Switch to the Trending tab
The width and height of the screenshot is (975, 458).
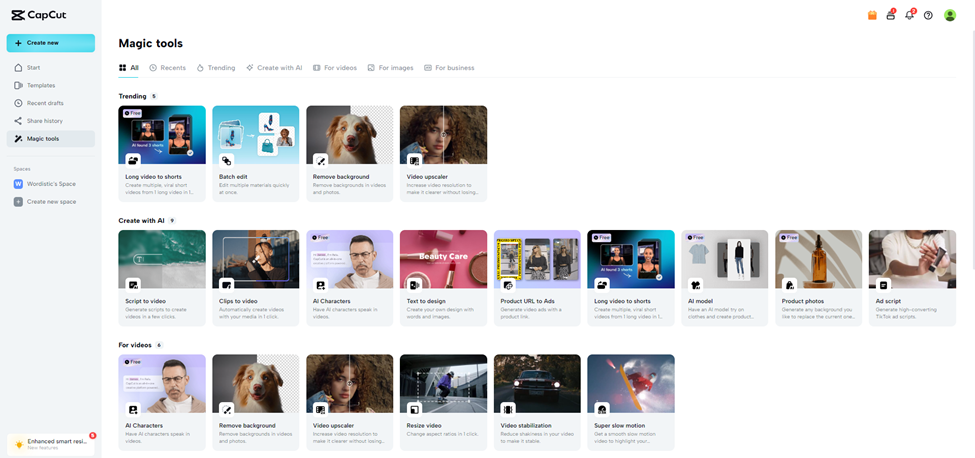[x=216, y=68]
